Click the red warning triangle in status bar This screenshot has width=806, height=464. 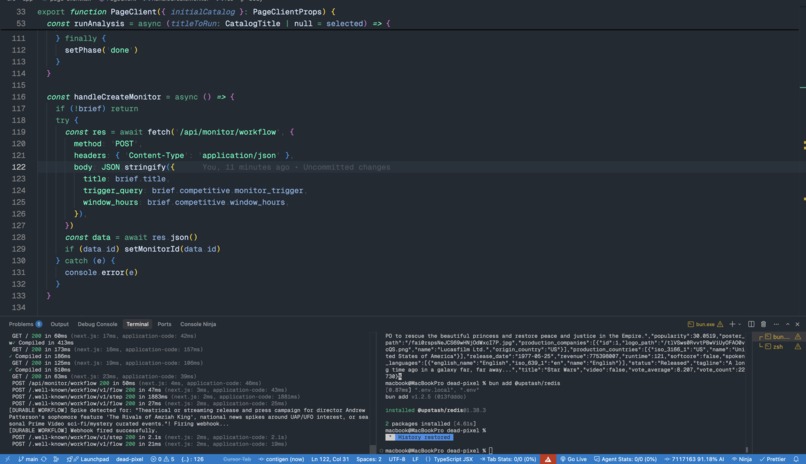click(548, 459)
